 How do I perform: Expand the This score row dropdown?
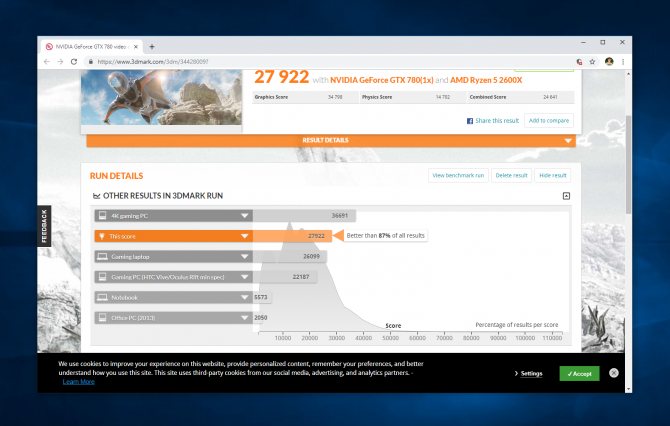(x=244, y=236)
